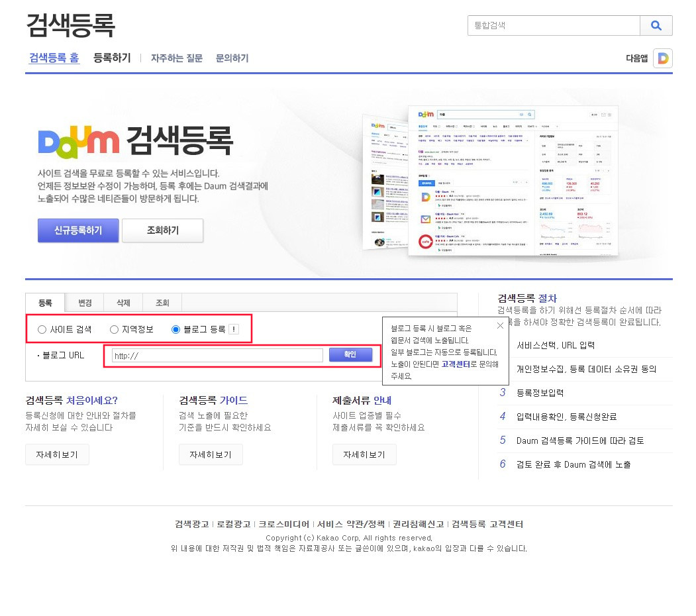This screenshot has height=616, width=696.
Task: Click the 검색등록 page title logo
Action: (71, 25)
